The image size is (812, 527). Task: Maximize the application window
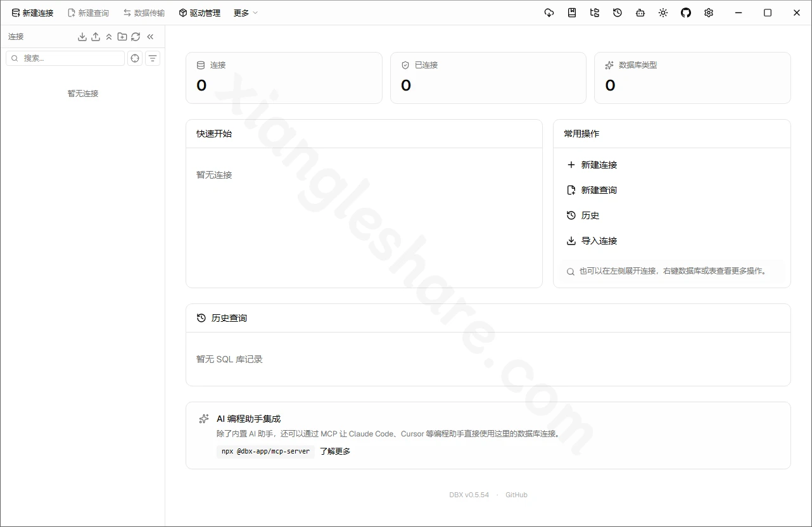pyautogui.click(x=768, y=13)
